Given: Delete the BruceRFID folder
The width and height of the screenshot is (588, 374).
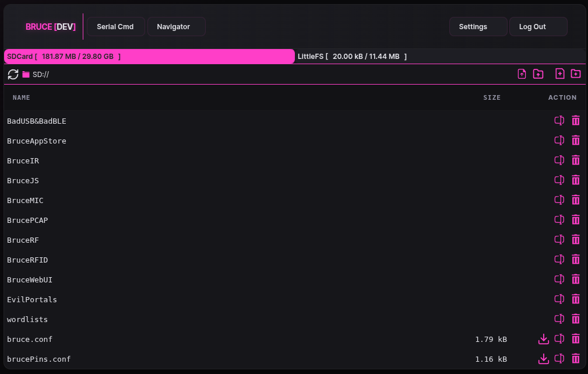Looking at the screenshot, I should point(576,260).
